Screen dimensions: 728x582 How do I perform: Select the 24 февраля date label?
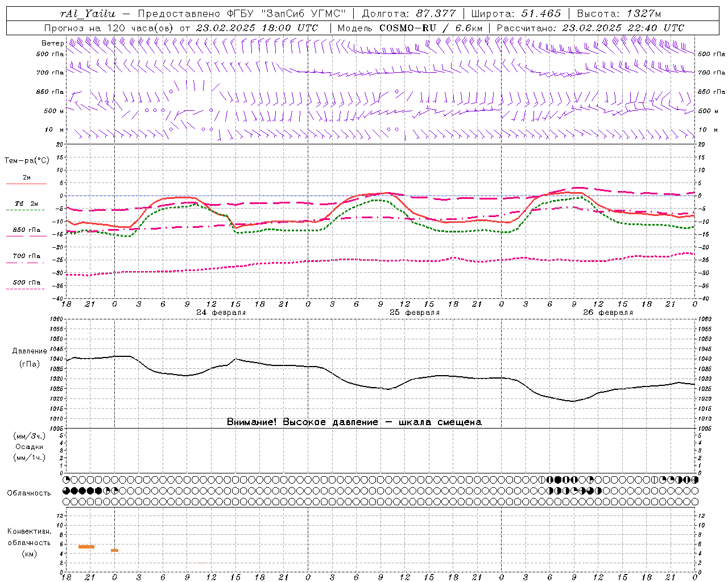pos(221,313)
